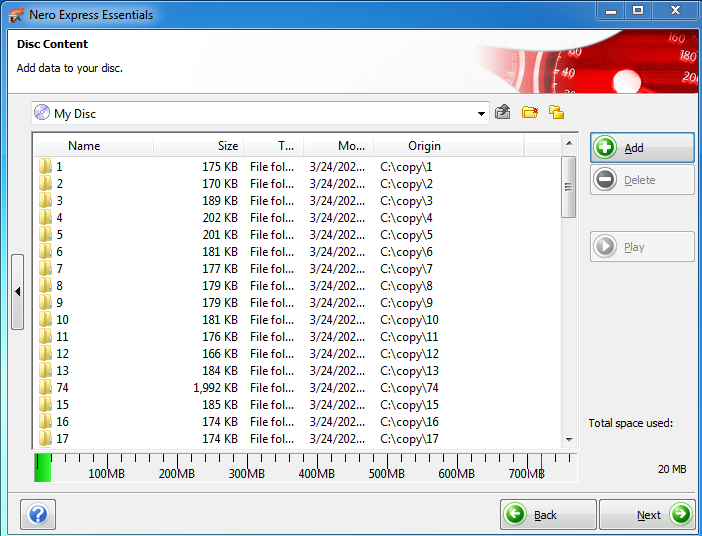This screenshot has width=702, height=536.
Task: Expand the left side panel arrow
Action: [17, 292]
